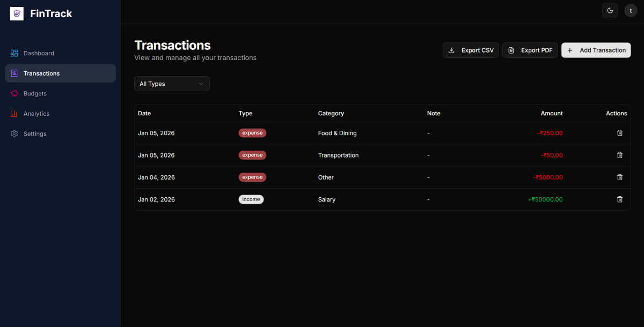Screen dimensions: 644x327
Task: Click the Settings gear icon in sidebar
Action: (14, 133)
